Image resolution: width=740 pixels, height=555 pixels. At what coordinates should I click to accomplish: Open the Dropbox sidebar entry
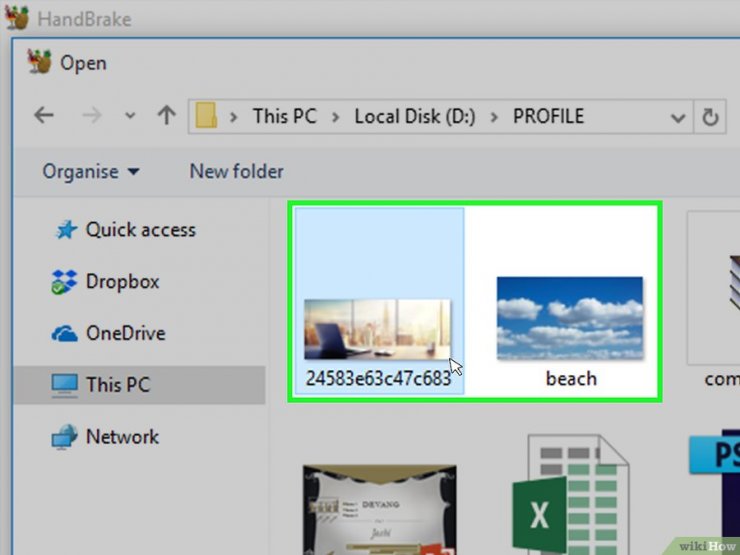coord(123,282)
